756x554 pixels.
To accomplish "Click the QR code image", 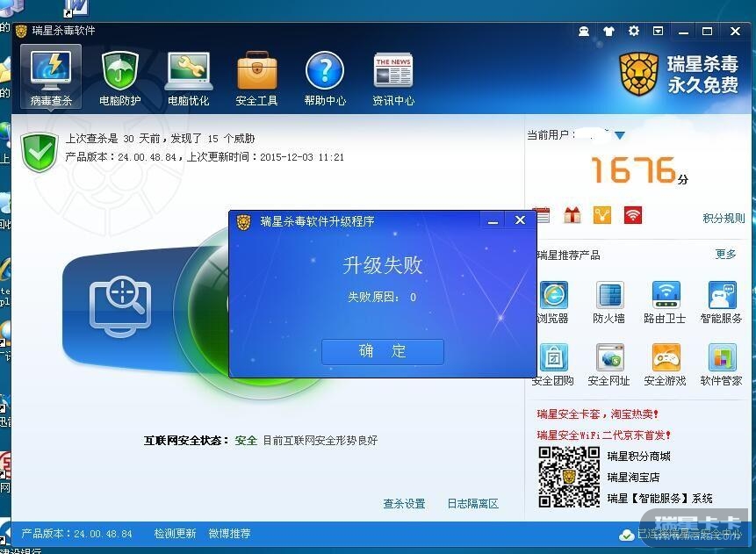I will coord(569,477).
